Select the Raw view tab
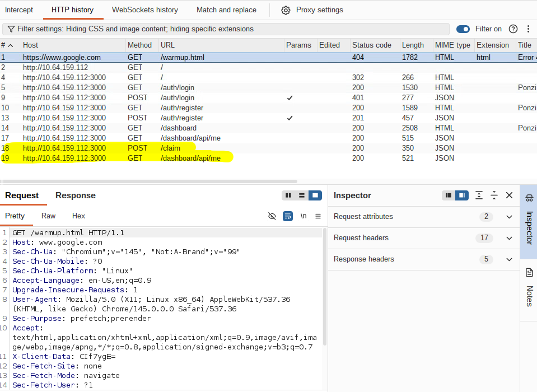537x392 pixels. (48, 216)
